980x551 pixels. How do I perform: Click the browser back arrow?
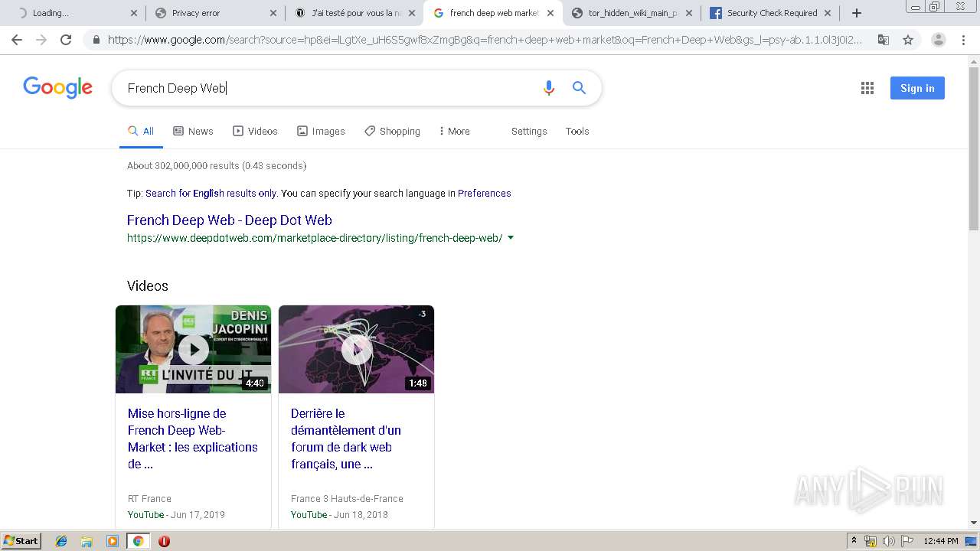[x=17, y=40]
